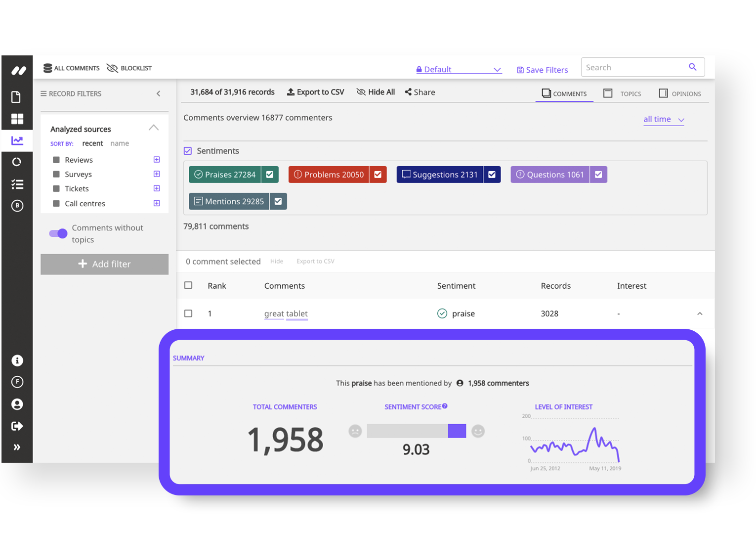The image size is (756, 534).
Task: Click the Save Filters button
Action: (542, 70)
